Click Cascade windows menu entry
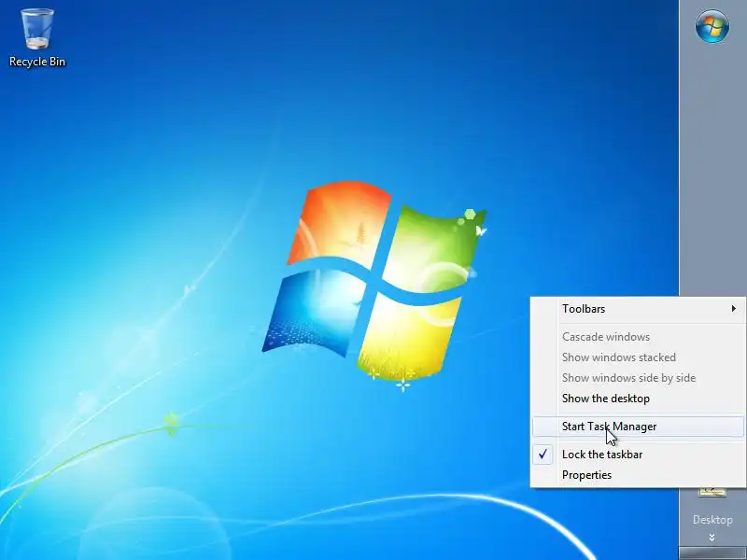Screen dimensions: 747x560 pos(638,337)
